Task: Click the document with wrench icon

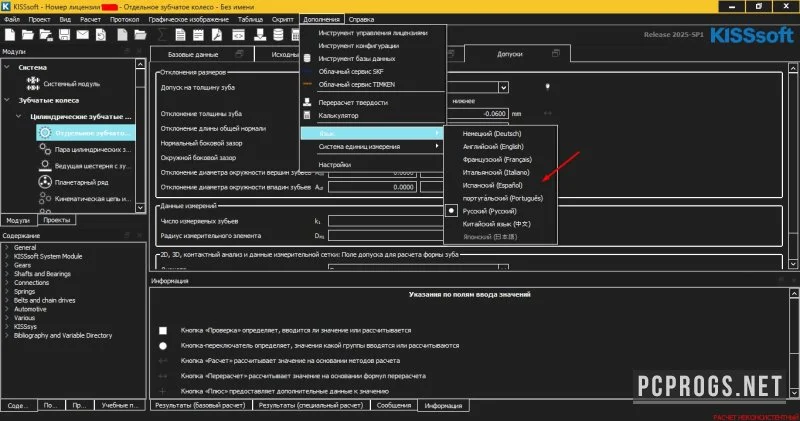Action: click(216, 35)
